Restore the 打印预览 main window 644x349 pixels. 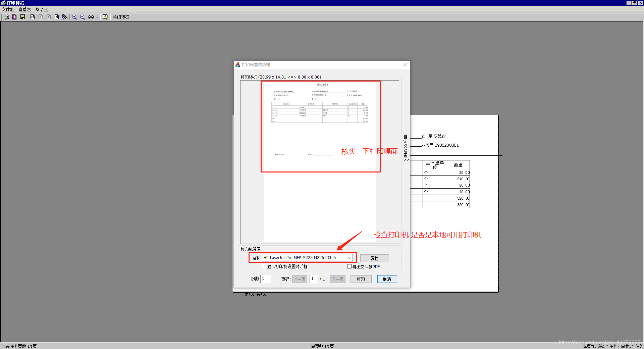pyautogui.click(x=634, y=3)
